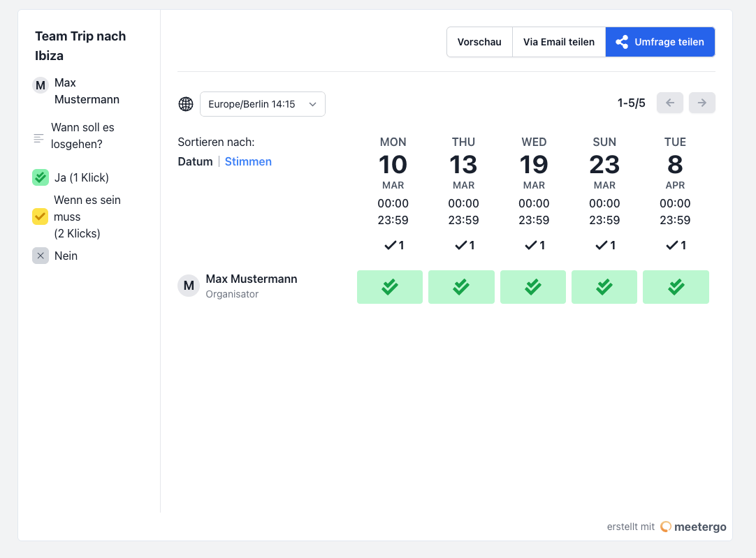Screen dimensions: 756x558
Task: Go to next dates with right arrow
Action: (x=702, y=103)
